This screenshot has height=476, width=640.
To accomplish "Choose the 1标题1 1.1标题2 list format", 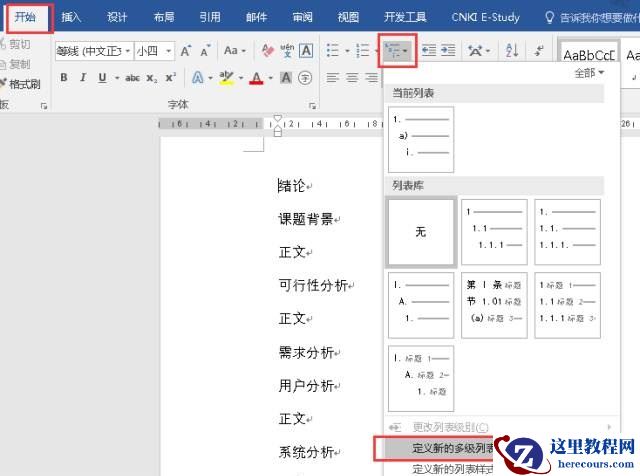I will point(567,305).
